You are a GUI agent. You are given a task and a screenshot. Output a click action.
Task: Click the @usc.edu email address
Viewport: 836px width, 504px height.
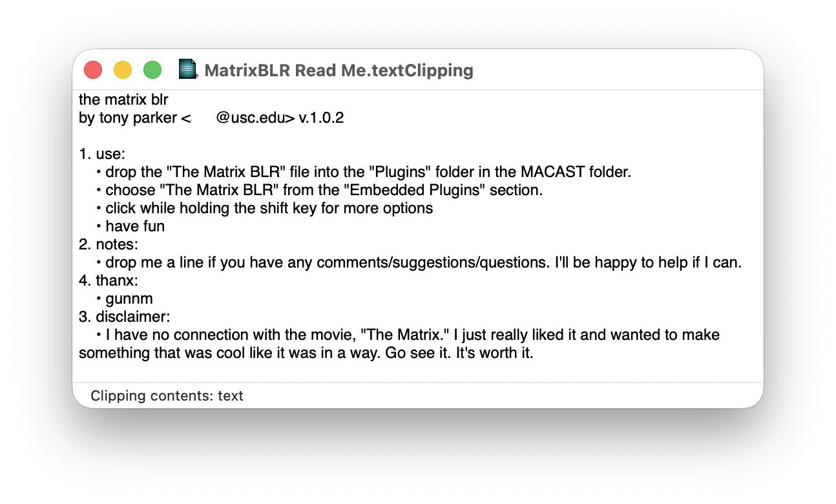[x=255, y=118]
